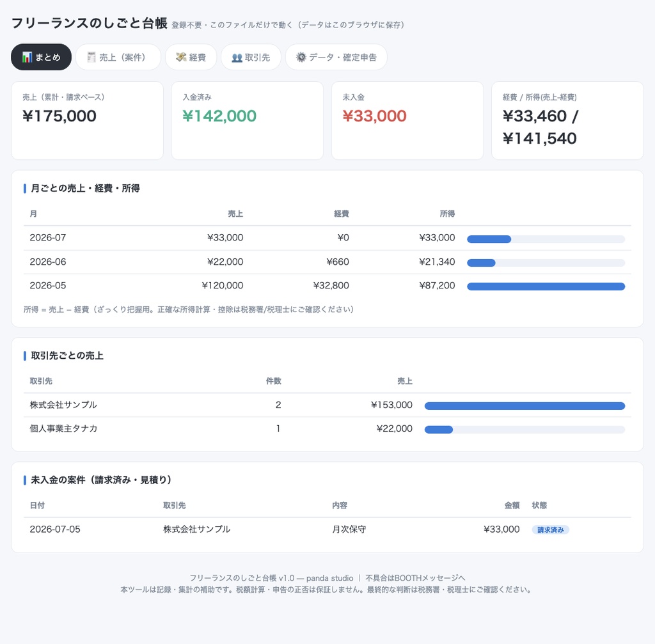Click the ¥660 expense cell
Viewport: 655px width, 644px height.
[338, 262]
